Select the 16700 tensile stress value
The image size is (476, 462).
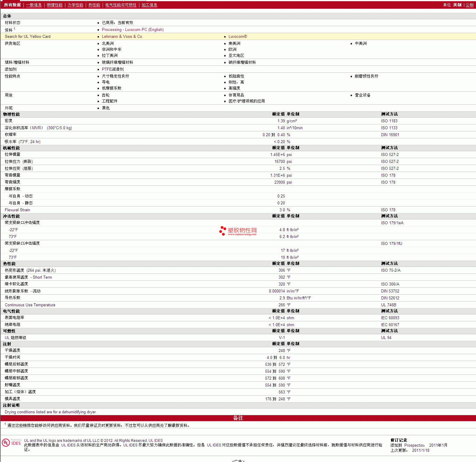(x=280, y=161)
